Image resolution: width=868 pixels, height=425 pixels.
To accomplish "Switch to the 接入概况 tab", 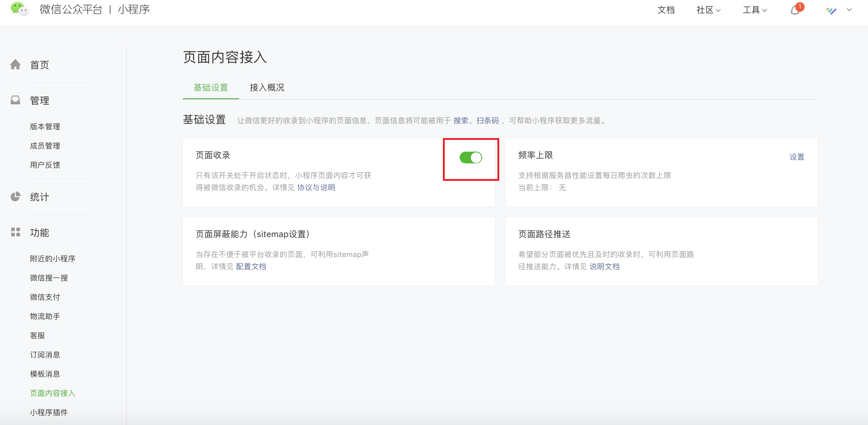I will point(267,88).
